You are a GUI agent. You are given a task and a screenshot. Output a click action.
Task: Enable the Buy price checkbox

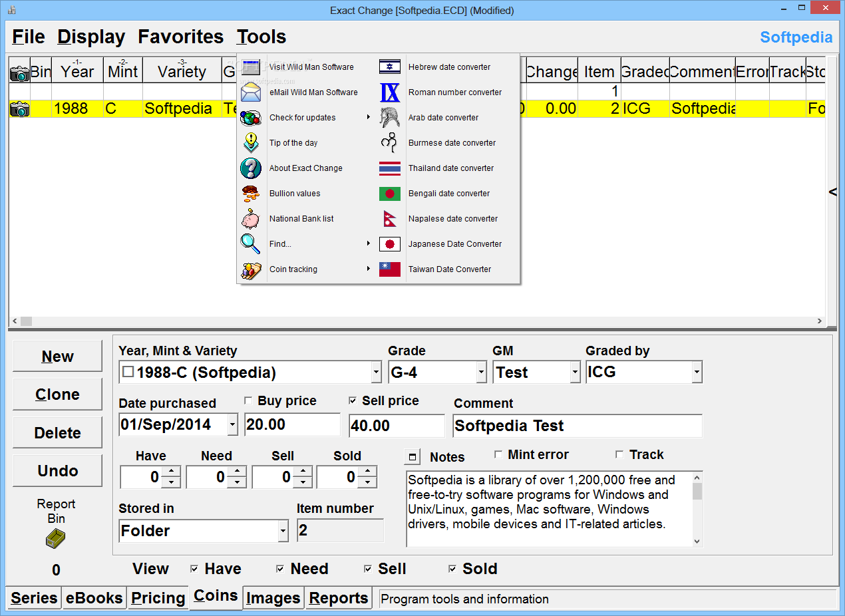click(248, 400)
